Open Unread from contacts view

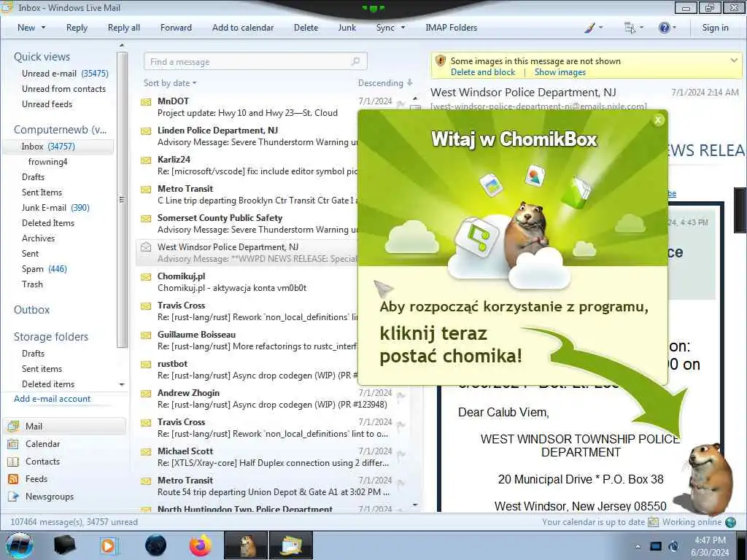pos(64,88)
